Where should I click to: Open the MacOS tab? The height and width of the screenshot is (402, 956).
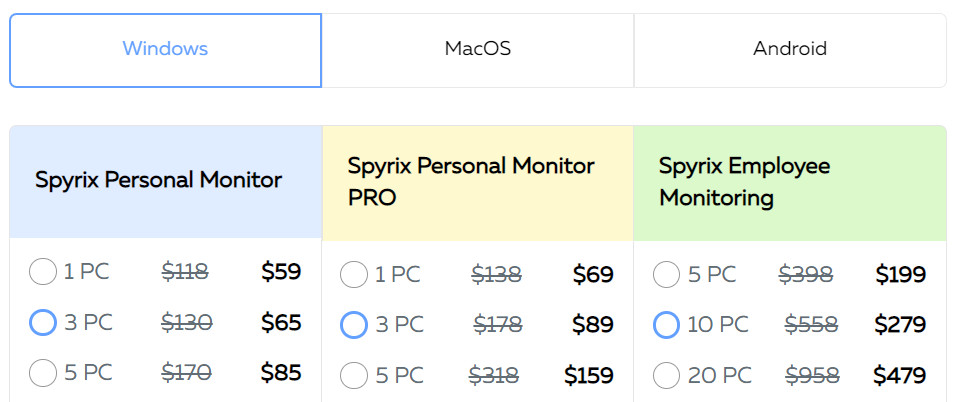coord(477,50)
